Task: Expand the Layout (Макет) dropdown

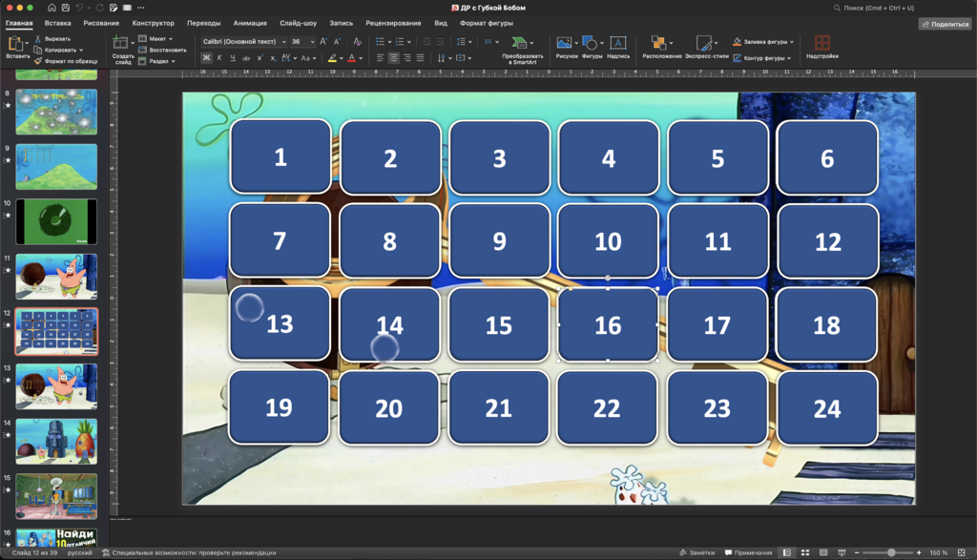Action: pyautogui.click(x=171, y=38)
